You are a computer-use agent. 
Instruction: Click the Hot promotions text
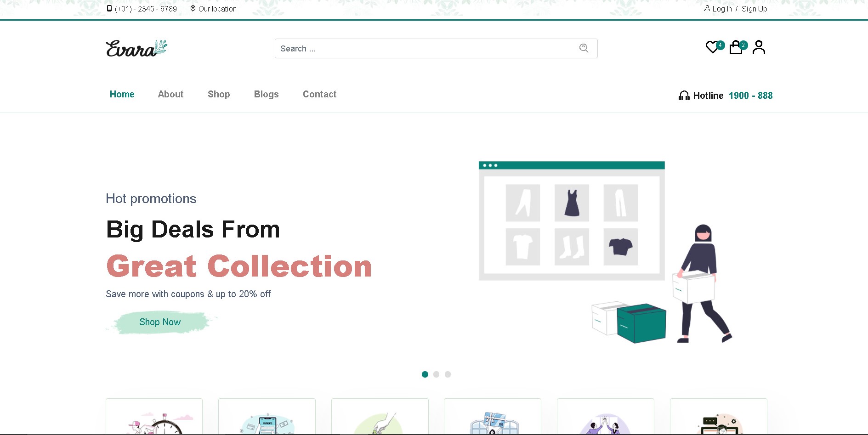click(x=151, y=198)
